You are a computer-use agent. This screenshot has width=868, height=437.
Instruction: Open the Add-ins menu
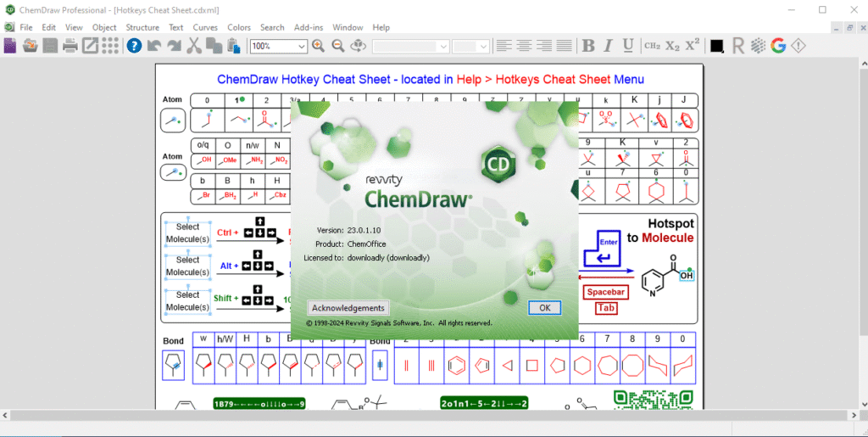(x=307, y=27)
